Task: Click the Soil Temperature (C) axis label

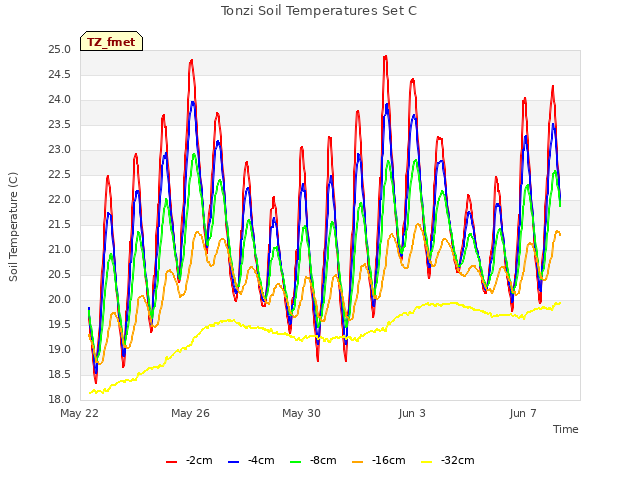Action: (13, 227)
